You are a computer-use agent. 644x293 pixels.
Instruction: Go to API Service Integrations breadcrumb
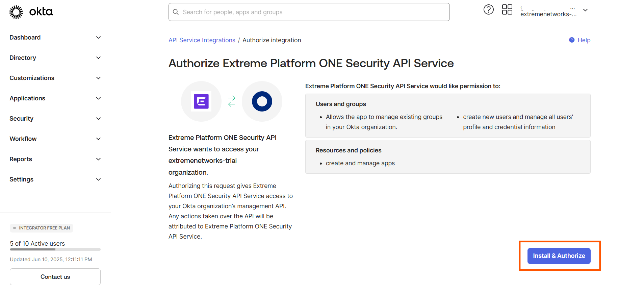point(202,40)
